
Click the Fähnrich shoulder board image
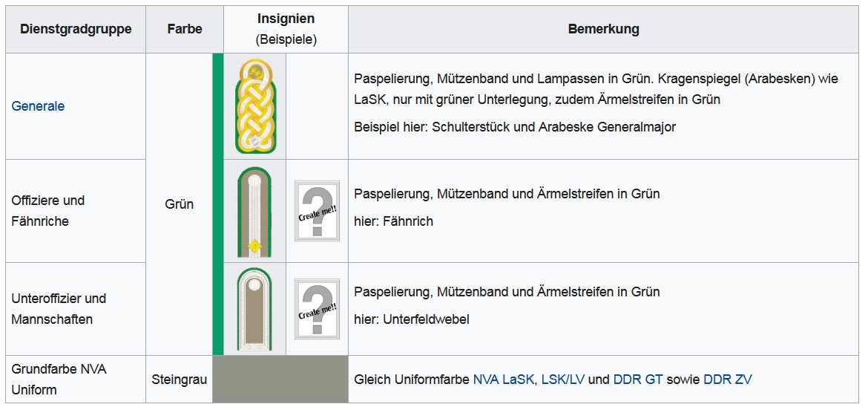(x=254, y=212)
